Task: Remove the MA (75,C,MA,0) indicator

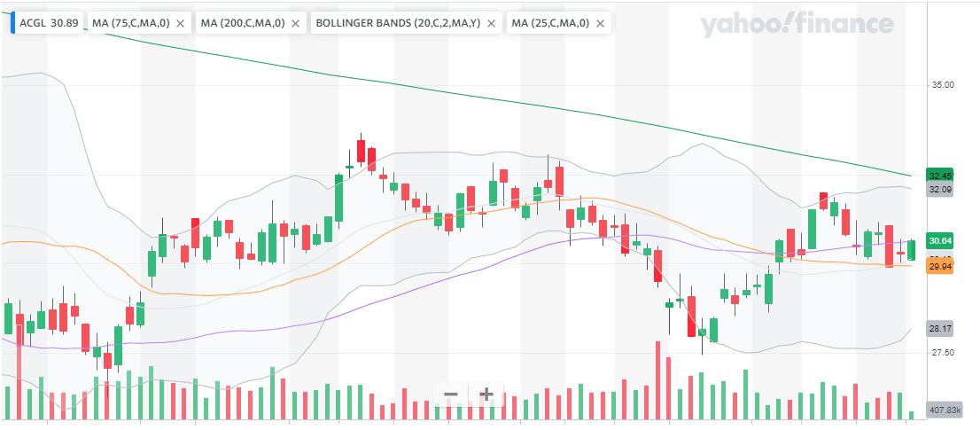Action: point(181,23)
